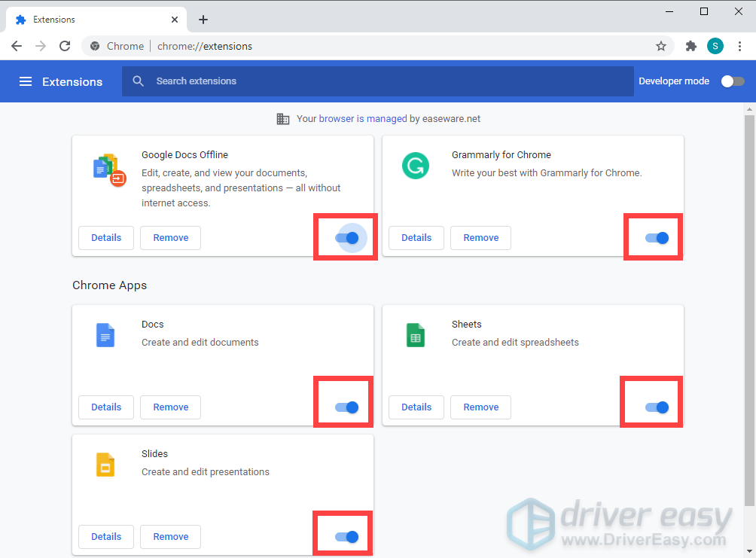Screen dimensions: 756x558
Task: Remove the Grammarly for Chrome extension
Action: (x=480, y=238)
